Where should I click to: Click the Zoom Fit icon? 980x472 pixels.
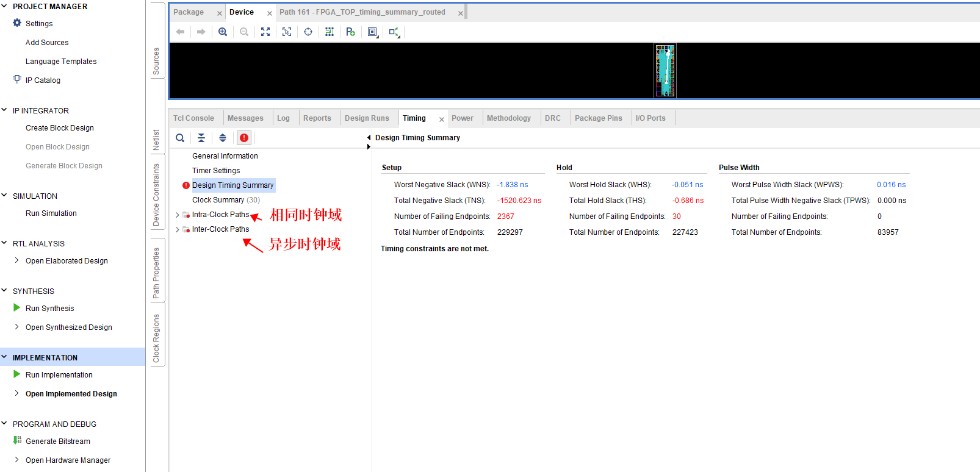(x=265, y=32)
